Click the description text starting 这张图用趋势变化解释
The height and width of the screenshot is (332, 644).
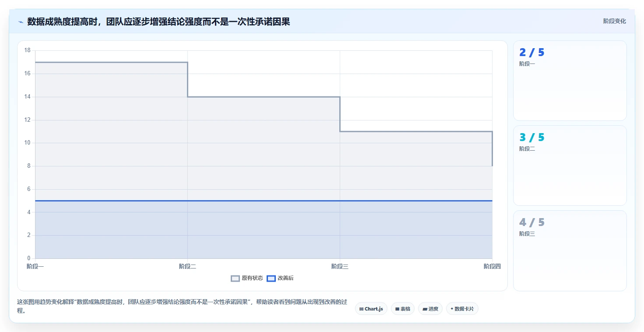[182, 306]
